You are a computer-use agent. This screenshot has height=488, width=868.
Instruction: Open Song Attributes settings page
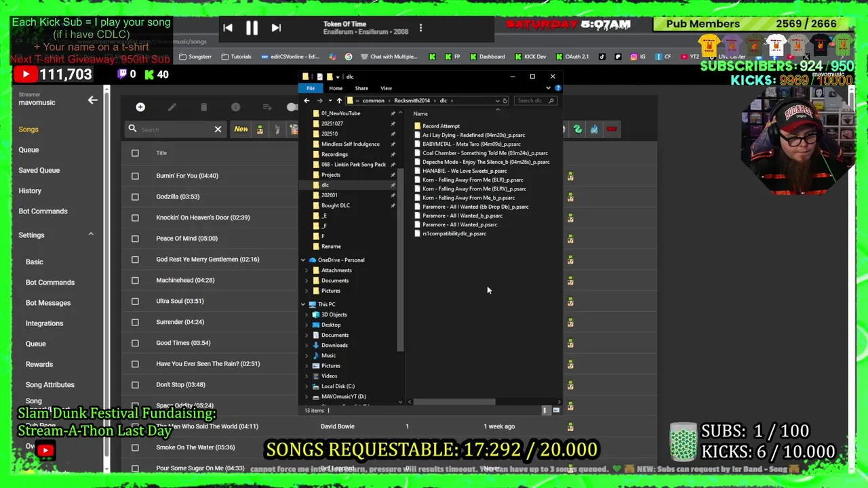click(x=50, y=385)
